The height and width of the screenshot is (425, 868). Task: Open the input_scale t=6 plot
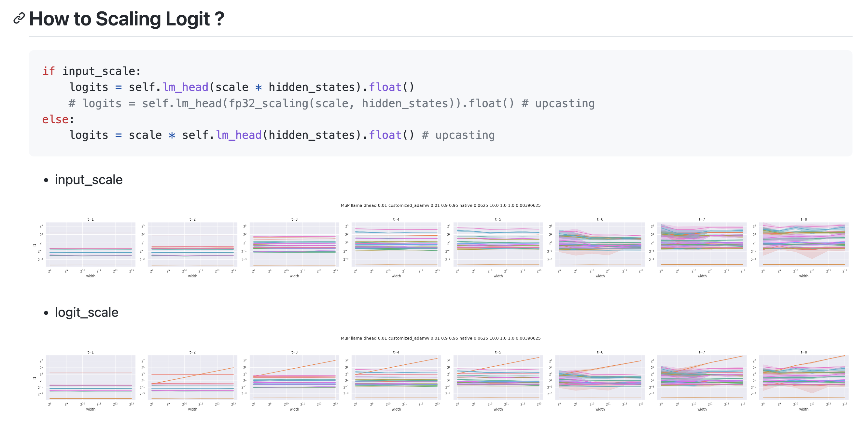[600, 244]
